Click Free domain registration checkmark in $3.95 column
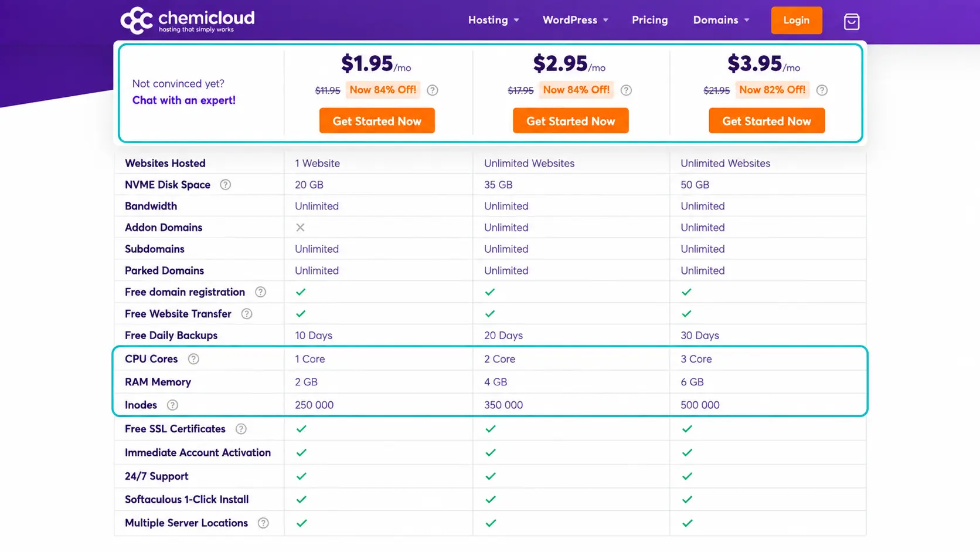Image resolution: width=980 pixels, height=552 pixels. (686, 292)
